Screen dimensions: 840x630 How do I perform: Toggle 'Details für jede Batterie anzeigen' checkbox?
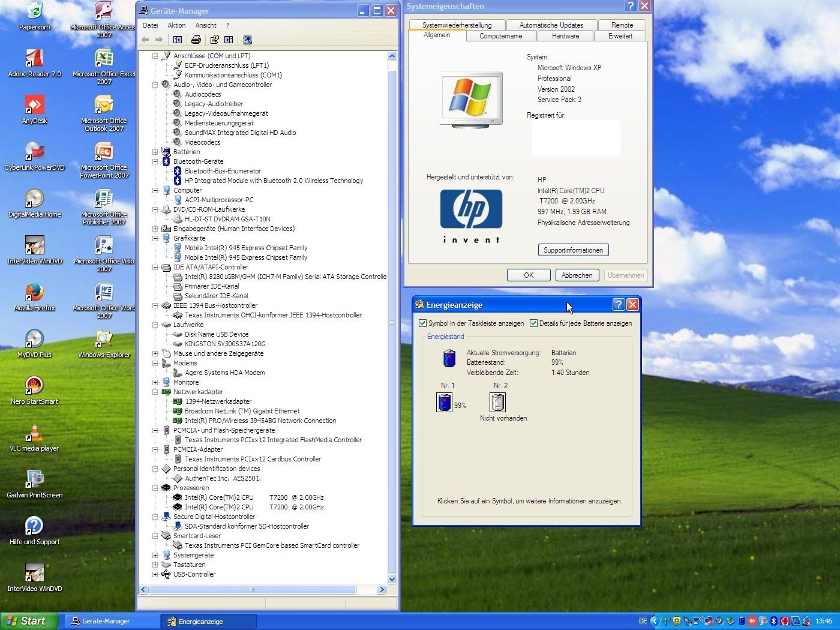(x=533, y=323)
